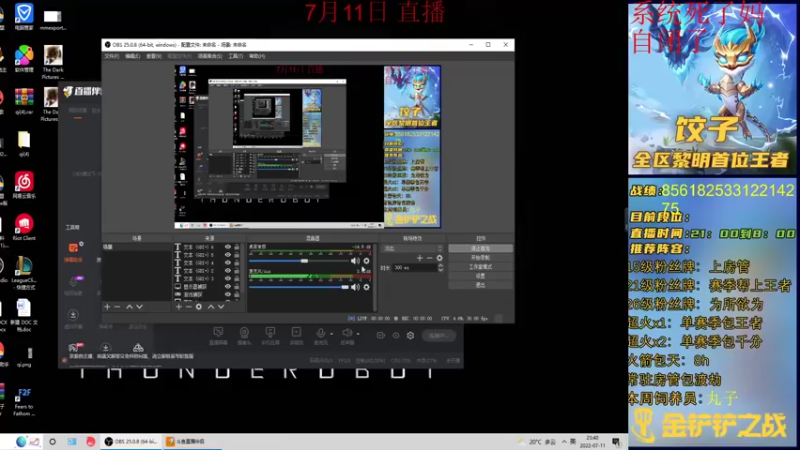Click the 退出 exit button in OBS controls
800x450 pixels.
[x=481, y=285]
